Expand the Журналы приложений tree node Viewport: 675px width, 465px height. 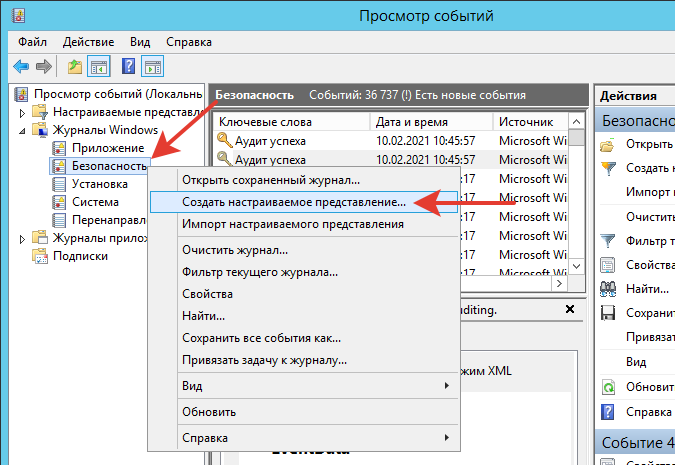pyautogui.click(x=23, y=238)
